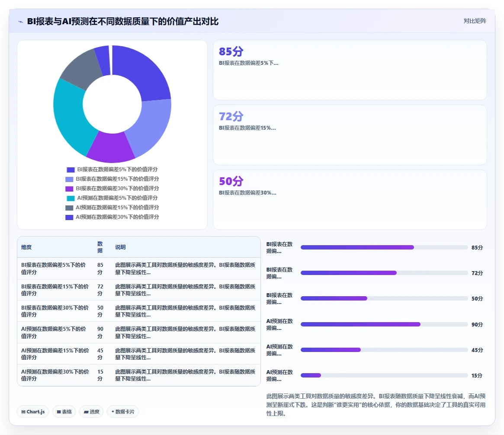504x435 pixels.
Task: Click the 进度 tag chip
Action: (x=91, y=412)
